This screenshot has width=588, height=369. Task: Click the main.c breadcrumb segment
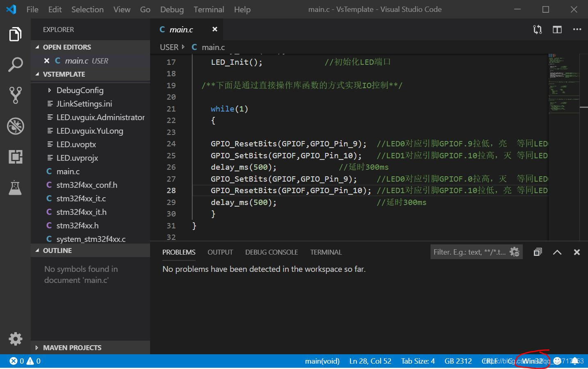[213, 47]
